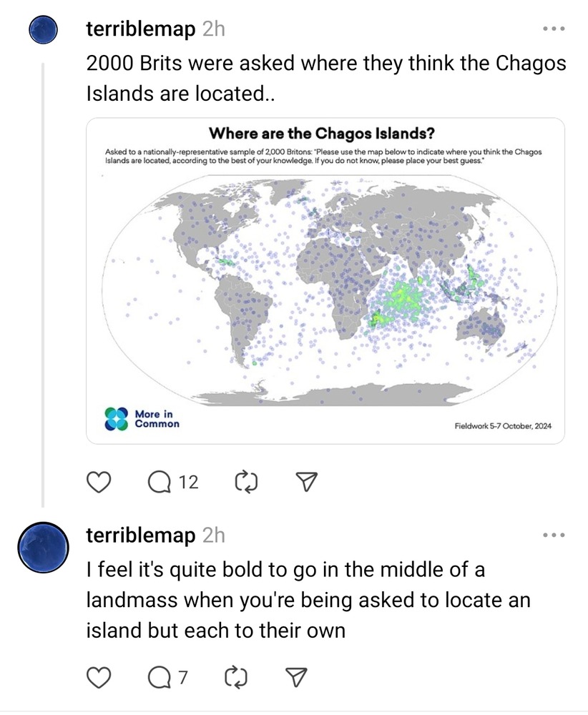Open more options for the second post
The width and height of the screenshot is (588, 715).
(554, 535)
